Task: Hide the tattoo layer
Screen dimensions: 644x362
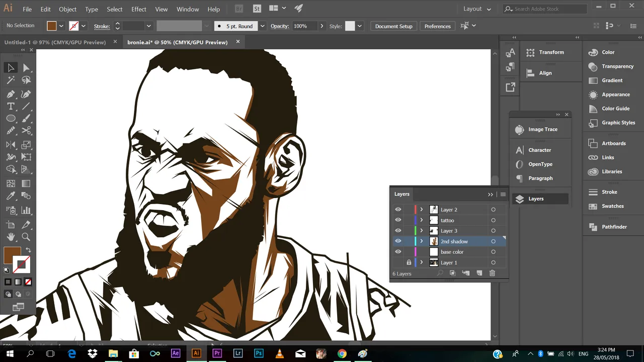Action: pyautogui.click(x=398, y=220)
